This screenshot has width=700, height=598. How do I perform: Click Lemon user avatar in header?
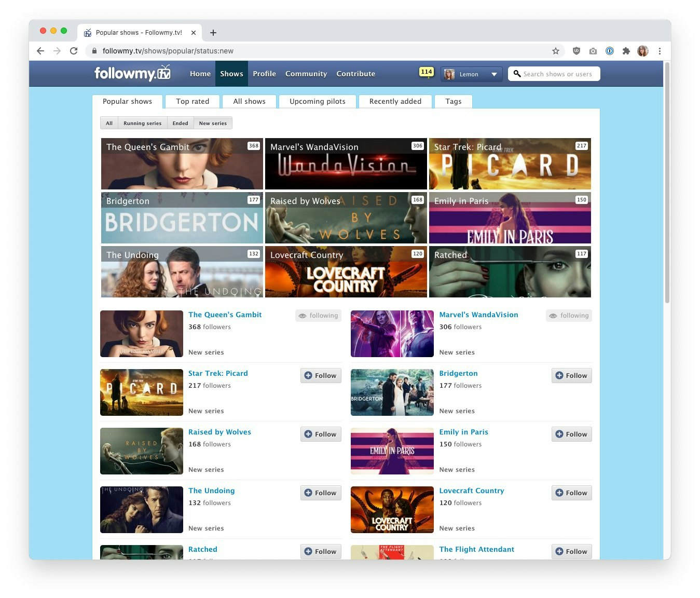tap(450, 74)
